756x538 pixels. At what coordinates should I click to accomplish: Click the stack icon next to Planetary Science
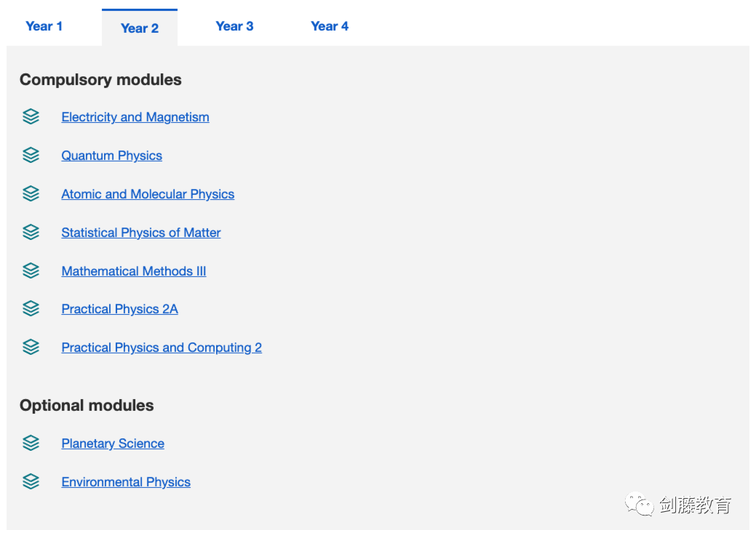click(31, 443)
